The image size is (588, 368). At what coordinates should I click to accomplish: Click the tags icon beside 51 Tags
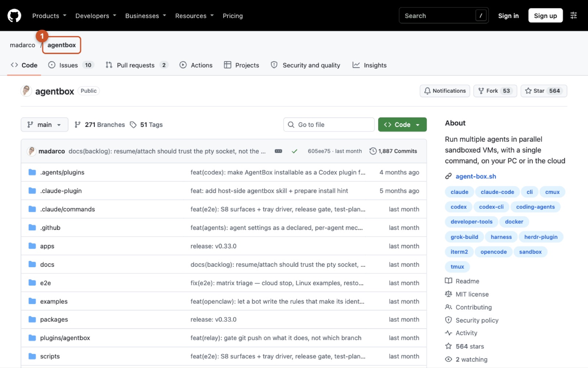(x=133, y=125)
